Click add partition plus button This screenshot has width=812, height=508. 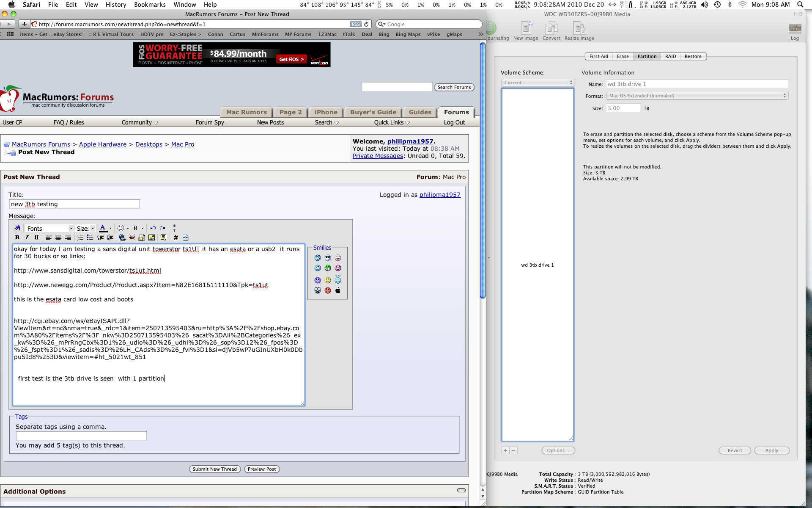click(x=505, y=450)
